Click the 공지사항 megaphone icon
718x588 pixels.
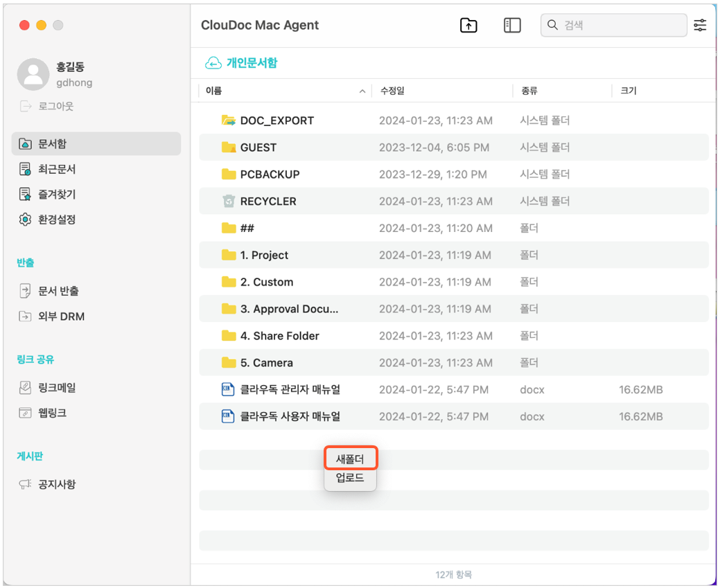tap(25, 484)
